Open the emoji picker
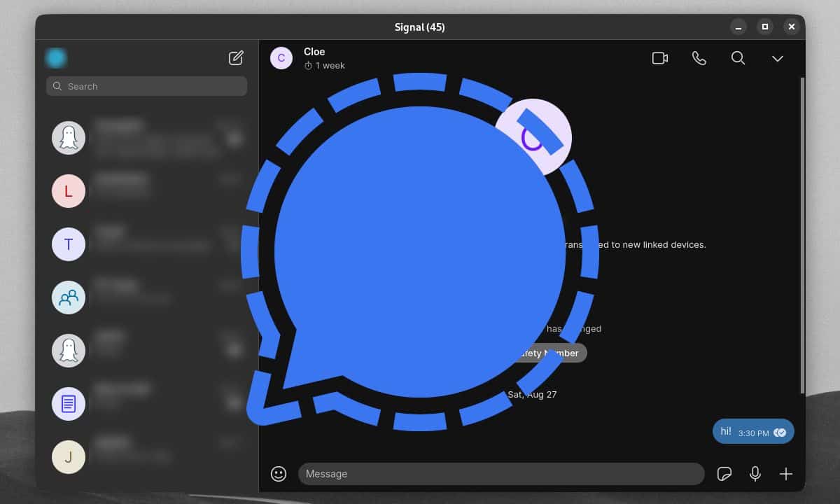 (x=279, y=474)
